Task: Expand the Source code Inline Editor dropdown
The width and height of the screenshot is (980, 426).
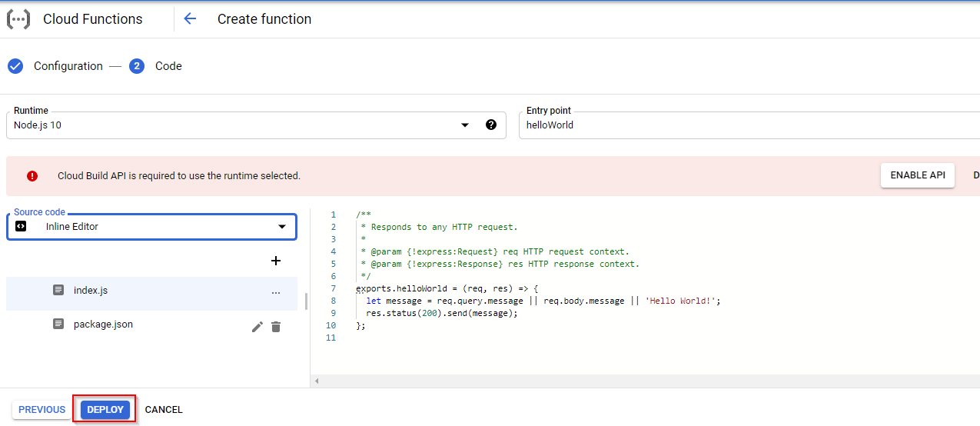Action: pyautogui.click(x=151, y=227)
